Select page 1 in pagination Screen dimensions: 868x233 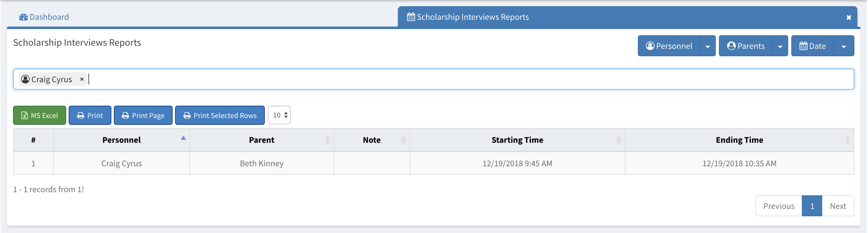click(812, 206)
